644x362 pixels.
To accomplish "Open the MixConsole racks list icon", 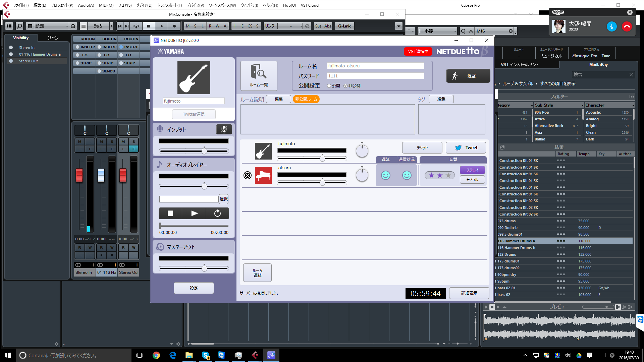I will coord(84,26).
